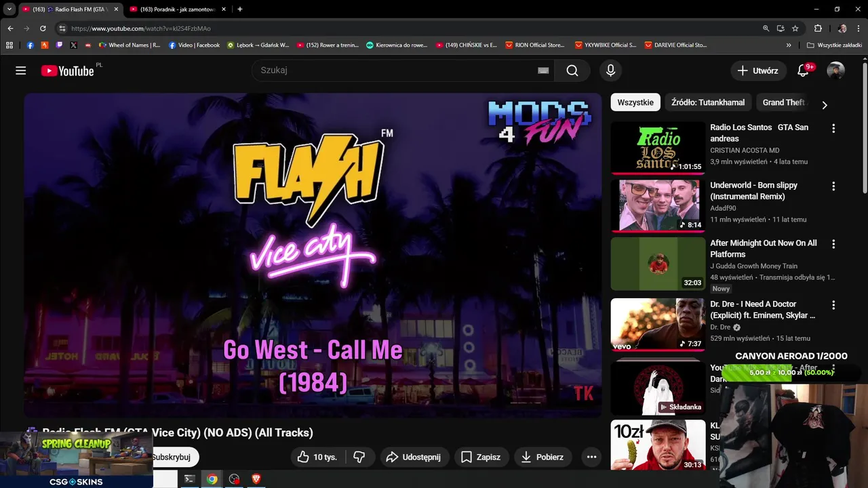Select the Wszystkie filter chip
The image size is (868, 488).
(635, 102)
